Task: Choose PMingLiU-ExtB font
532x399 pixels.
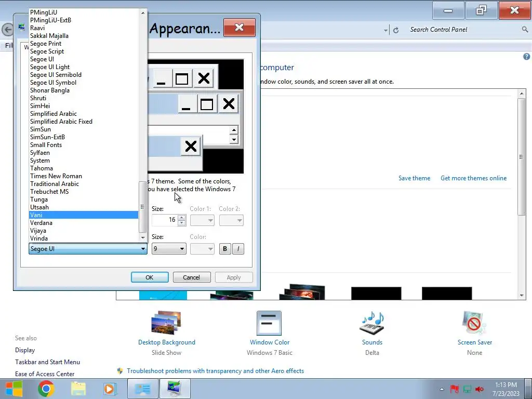Action: tap(84, 20)
